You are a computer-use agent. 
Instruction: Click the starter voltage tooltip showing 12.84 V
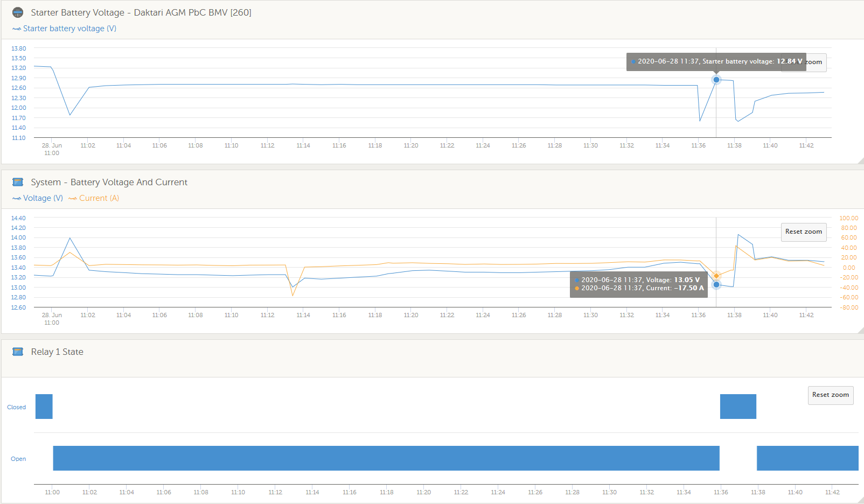point(716,61)
